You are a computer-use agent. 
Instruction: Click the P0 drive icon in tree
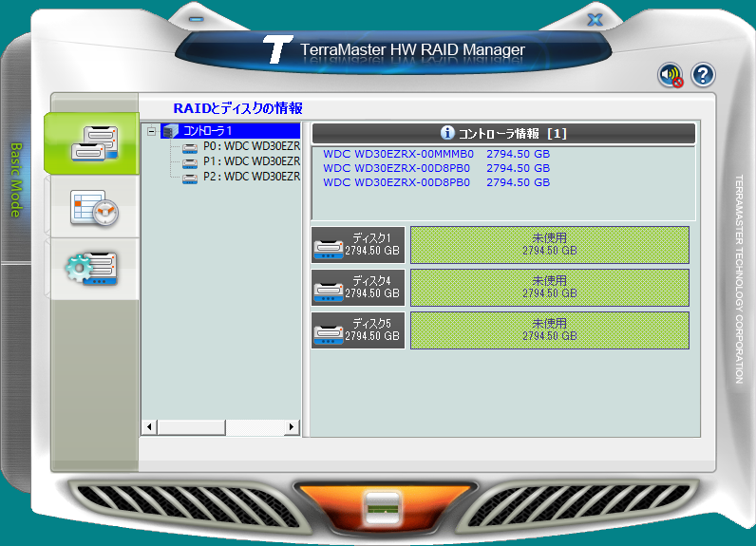pyautogui.click(x=190, y=147)
